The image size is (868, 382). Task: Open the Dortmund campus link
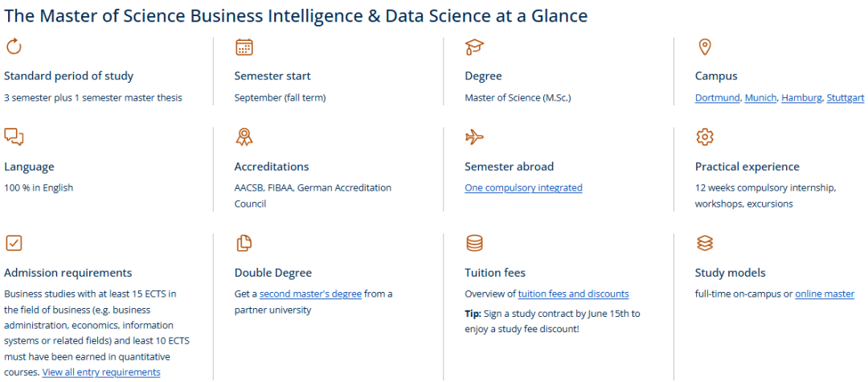click(717, 98)
